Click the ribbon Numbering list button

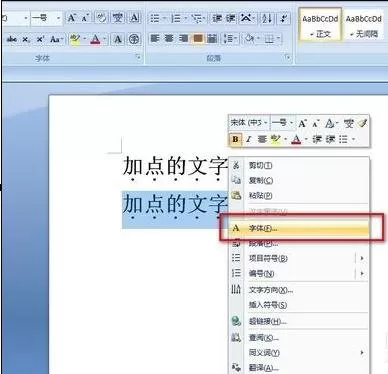[176, 18]
